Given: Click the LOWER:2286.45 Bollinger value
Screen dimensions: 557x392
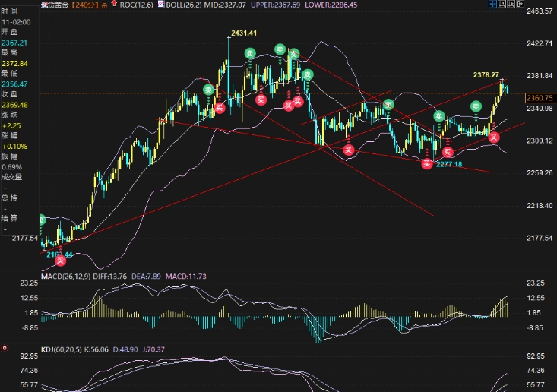Looking at the screenshot, I should tap(331, 5).
